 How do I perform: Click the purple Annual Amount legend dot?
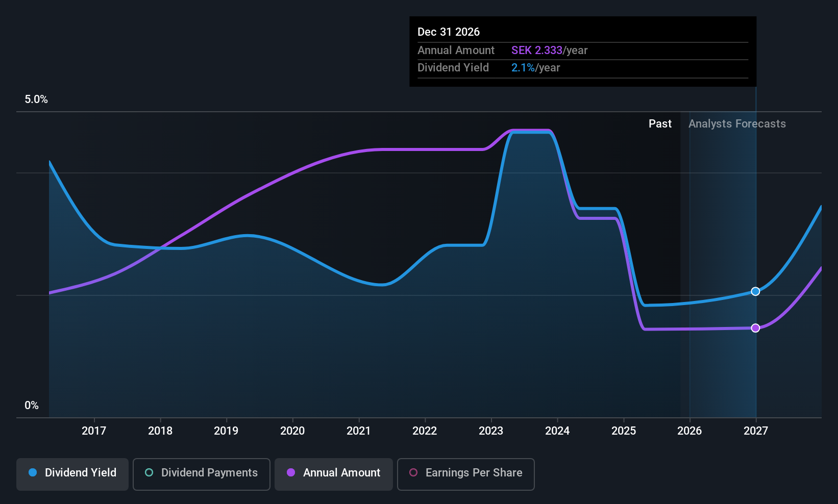(x=291, y=473)
